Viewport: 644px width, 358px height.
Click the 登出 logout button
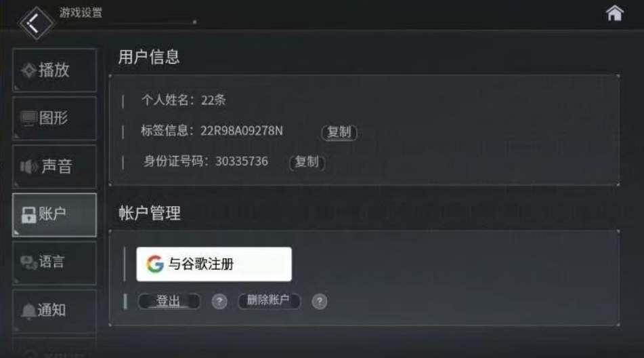click(169, 301)
